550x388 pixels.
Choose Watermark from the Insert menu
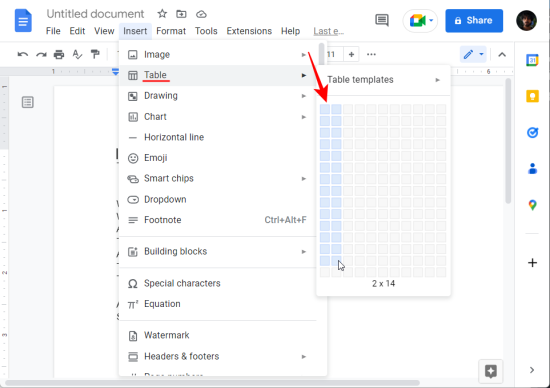point(217,335)
